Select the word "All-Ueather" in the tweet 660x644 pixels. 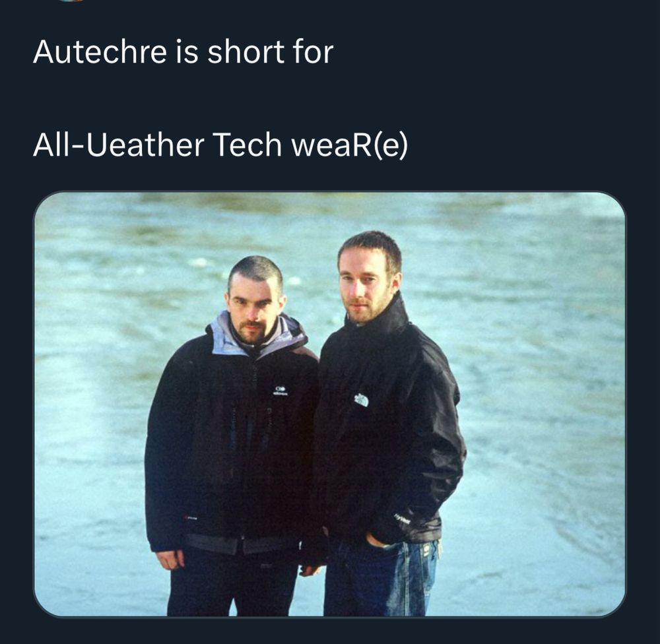coord(118,145)
